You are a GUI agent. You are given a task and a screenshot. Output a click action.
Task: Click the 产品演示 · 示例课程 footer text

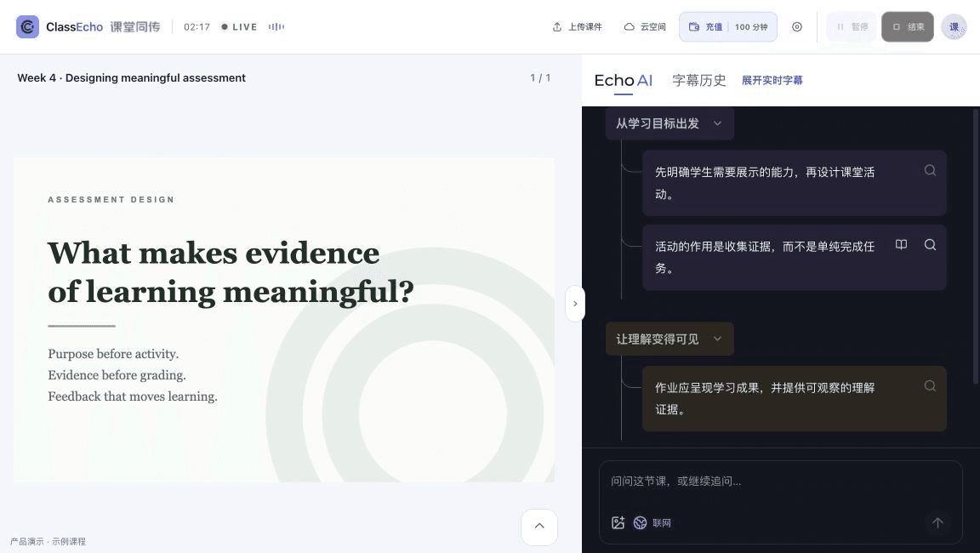pyautogui.click(x=48, y=541)
